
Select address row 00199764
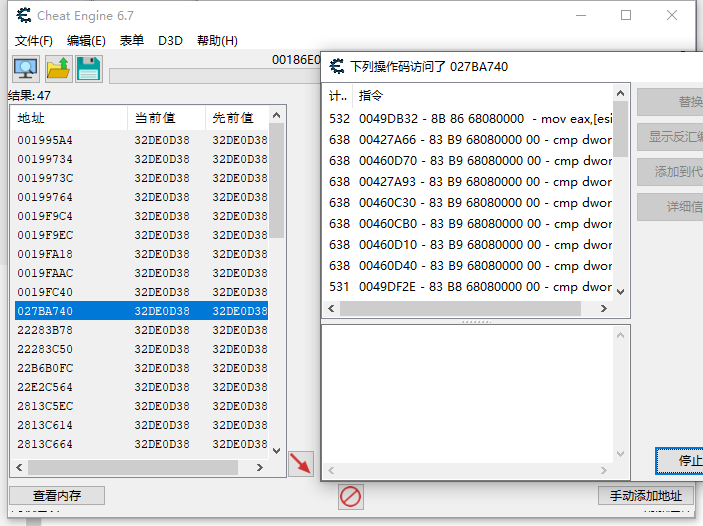(142, 197)
